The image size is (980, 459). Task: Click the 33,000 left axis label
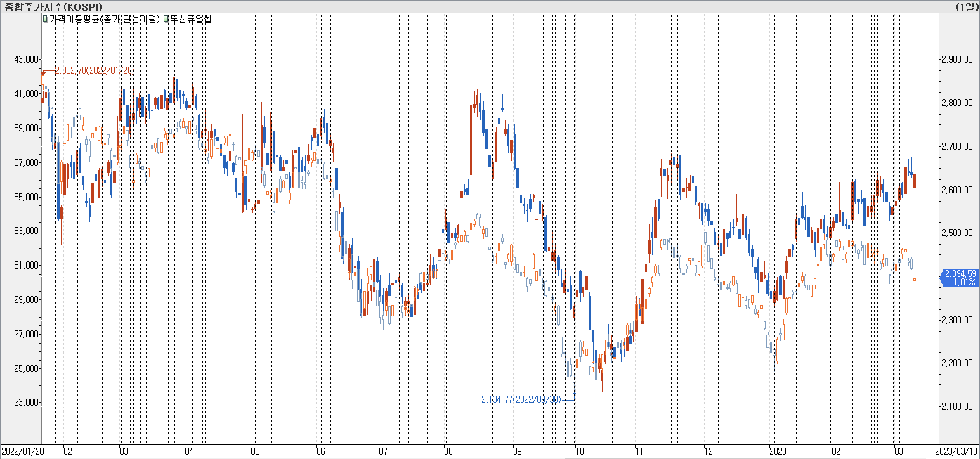26,231
